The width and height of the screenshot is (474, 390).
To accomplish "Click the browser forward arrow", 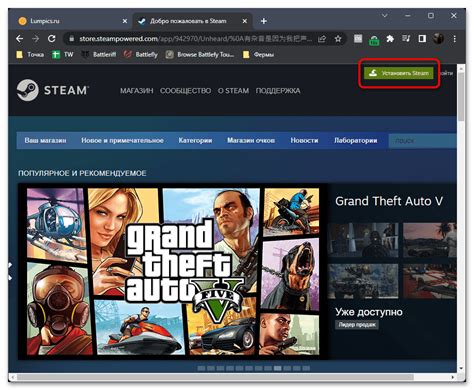I will [x=35, y=39].
